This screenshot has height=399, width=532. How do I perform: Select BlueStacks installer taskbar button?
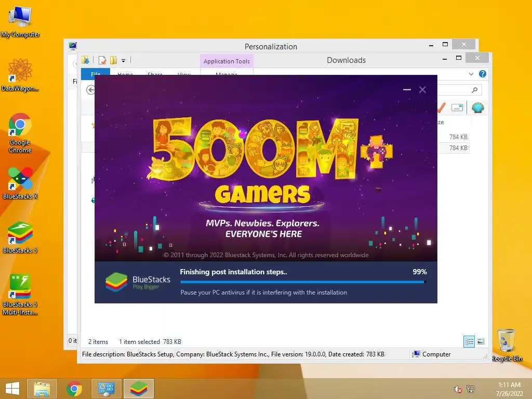(x=138, y=389)
